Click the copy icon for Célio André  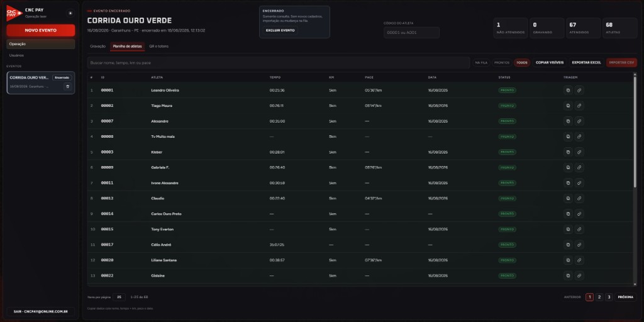568,245
